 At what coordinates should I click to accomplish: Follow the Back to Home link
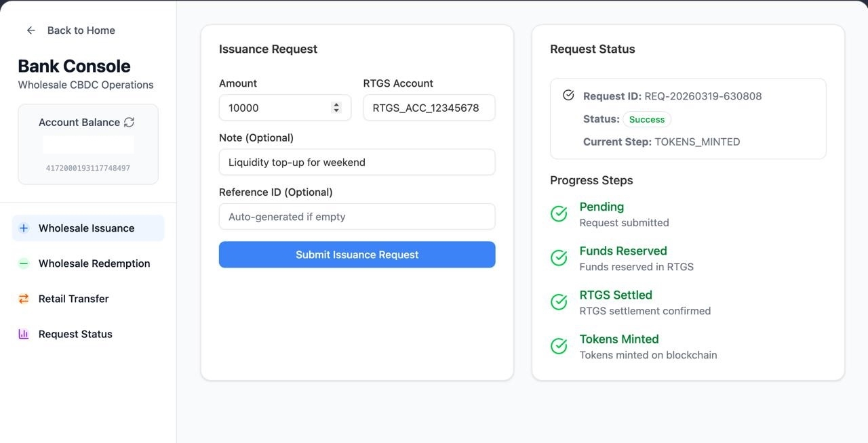click(81, 30)
